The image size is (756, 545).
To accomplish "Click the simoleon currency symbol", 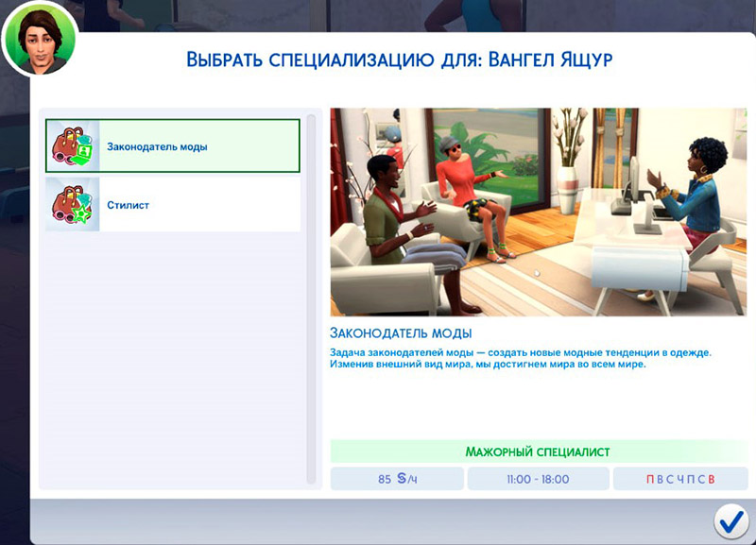I will (402, 478).
